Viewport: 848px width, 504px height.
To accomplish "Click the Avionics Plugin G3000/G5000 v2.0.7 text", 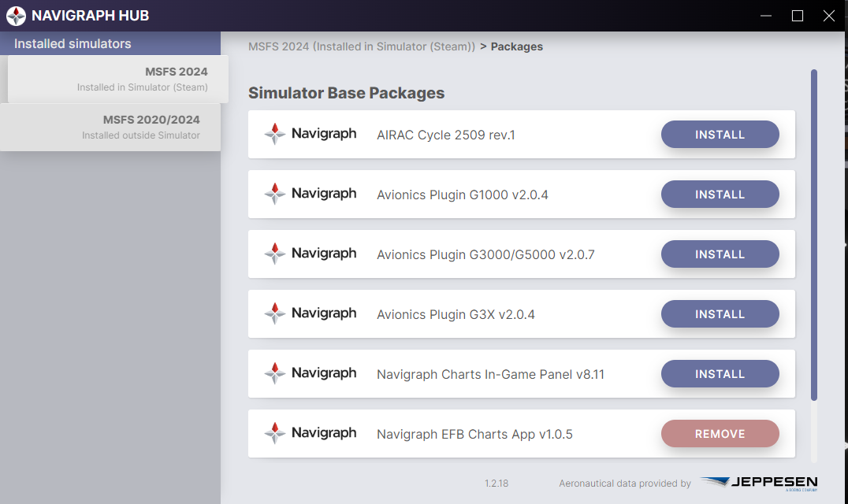I will (485, 254).
